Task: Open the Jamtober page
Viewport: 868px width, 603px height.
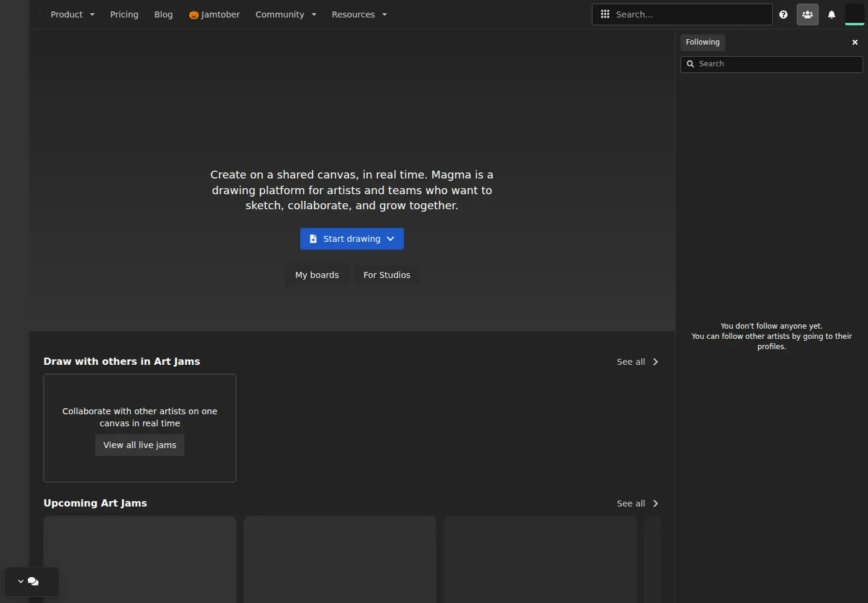Action: pos(214,14)
